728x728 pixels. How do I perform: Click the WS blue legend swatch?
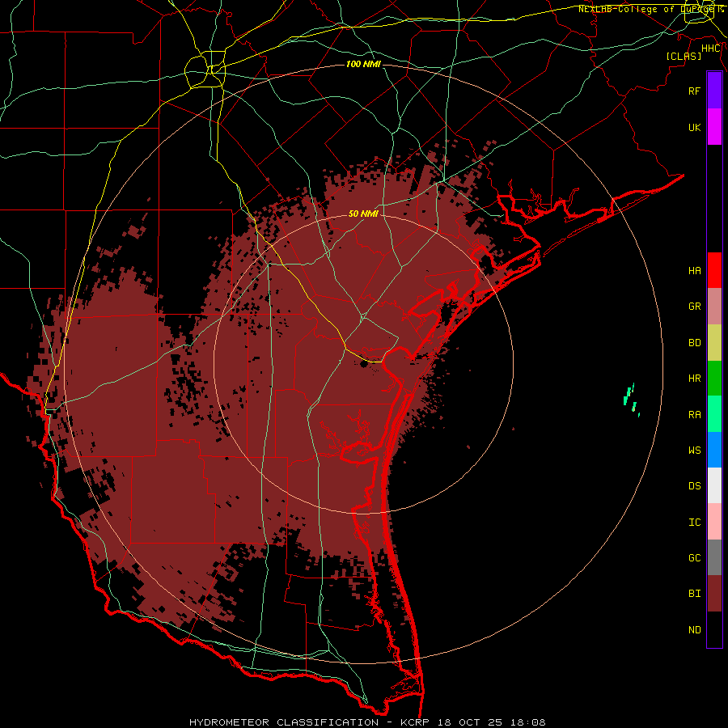coord(714,450)
